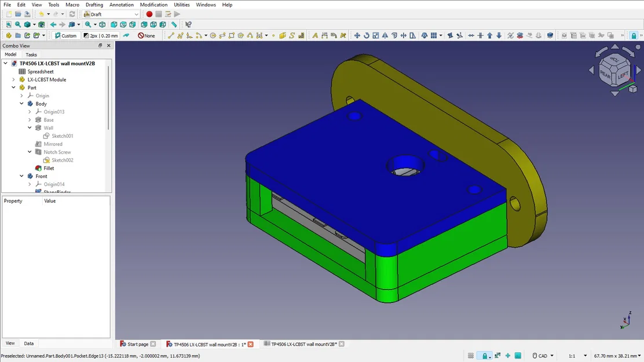Viewport: 644px width, 362px height.
Task: Open the CAD navigation style dropdown
Action: coord(543,356)
